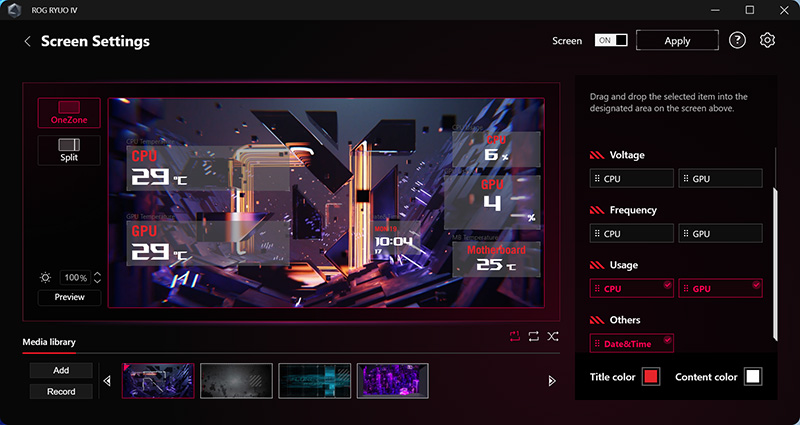This screenshot has width=800, height=425.
Task: Show more media thumbnails with right arrow
Action: tap(552, 381)
